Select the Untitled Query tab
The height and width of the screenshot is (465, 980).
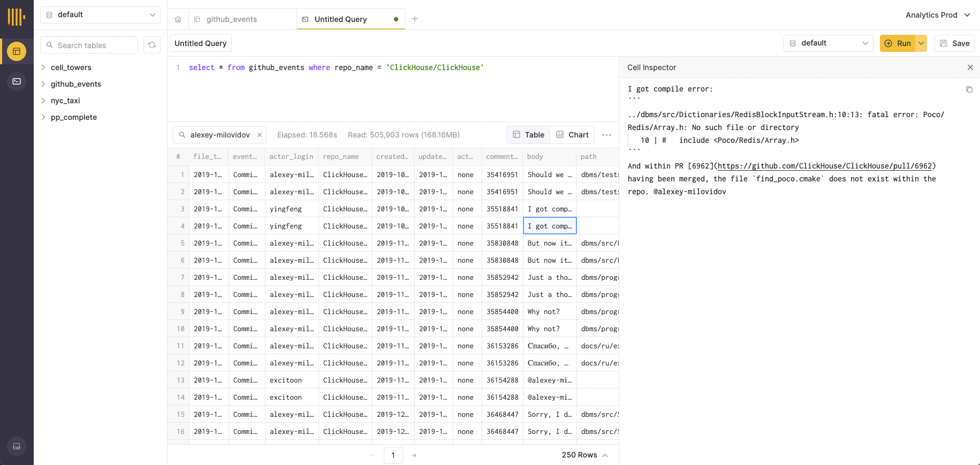pos(340,19)
